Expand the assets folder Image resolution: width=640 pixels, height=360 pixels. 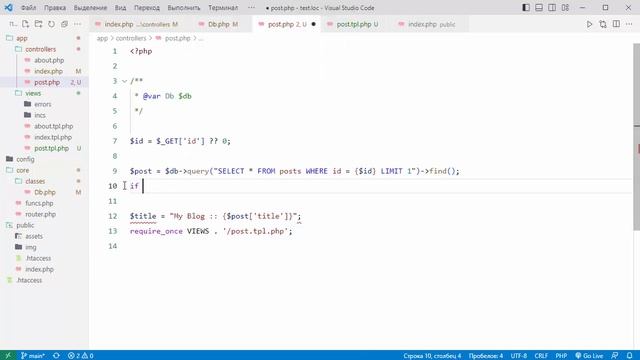[34, 236]
